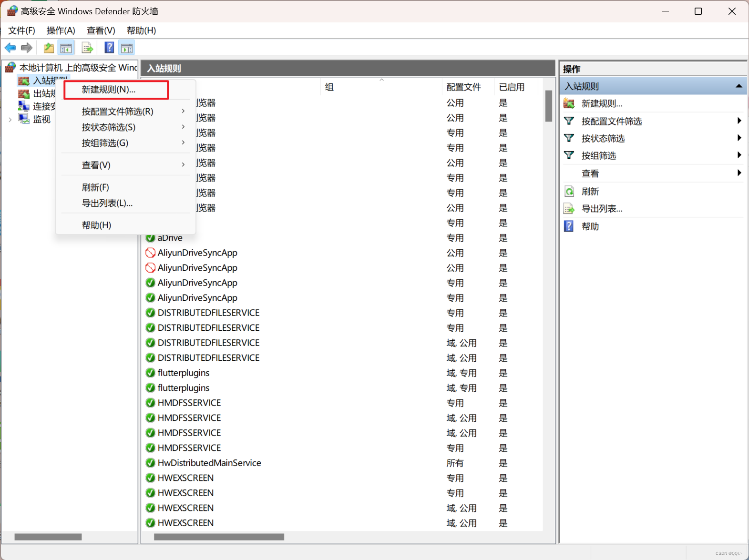
Task: Toggle the Show/Hide Action Pane toolbar icon
Action: pyautogui.click(x=127, y=48)
